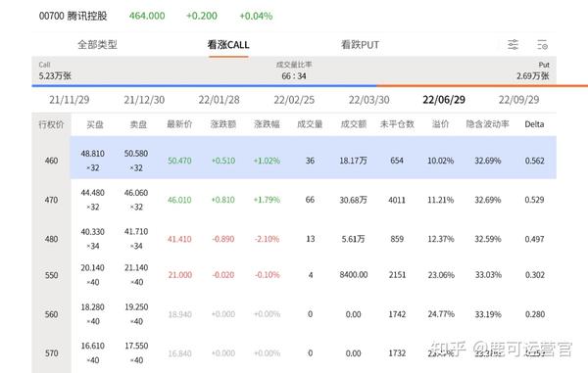
Task: Click the Put volume 2.69万张
Action: click(x=533, y=76)
